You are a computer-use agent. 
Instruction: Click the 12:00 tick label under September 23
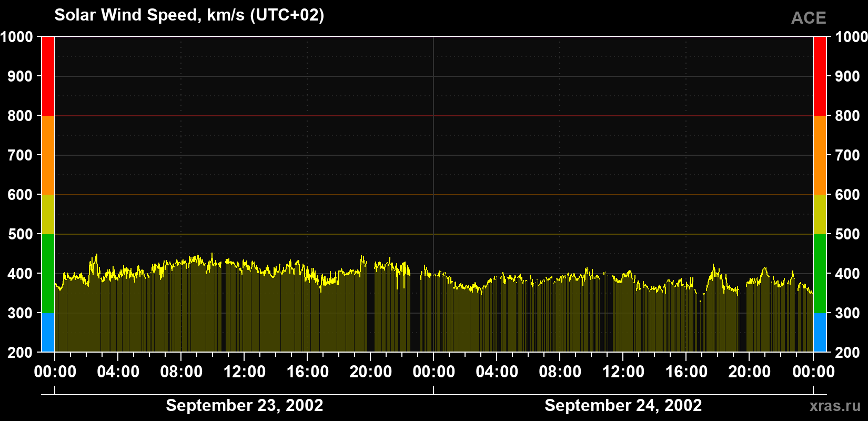pyautogui.click(x=244, y=372)
